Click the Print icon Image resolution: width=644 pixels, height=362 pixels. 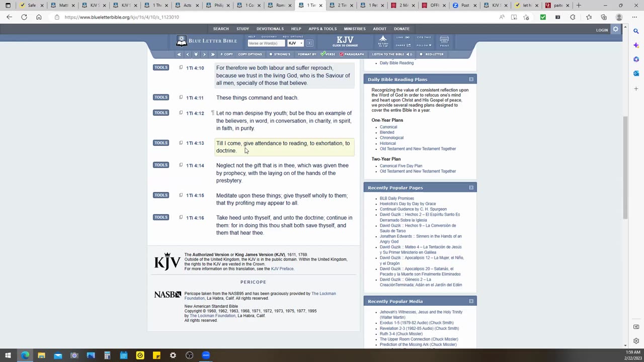point(444,41)
